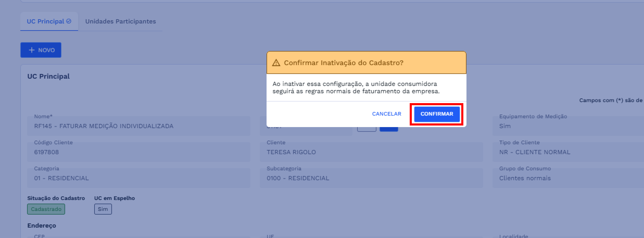Screen dimensions: 644x238
Task: Open the Subcategoria field 0100 - RESIDENCIAL
Action: point(371,178)
